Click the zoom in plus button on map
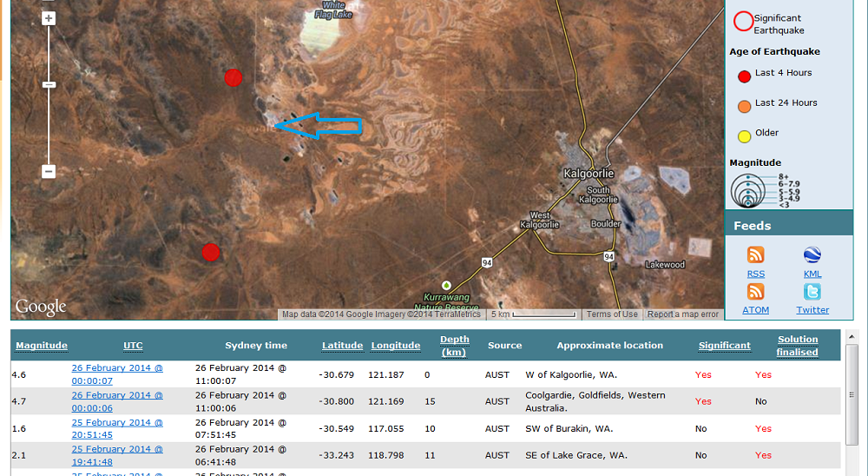 pyautogui.click(x=49, y=18)
